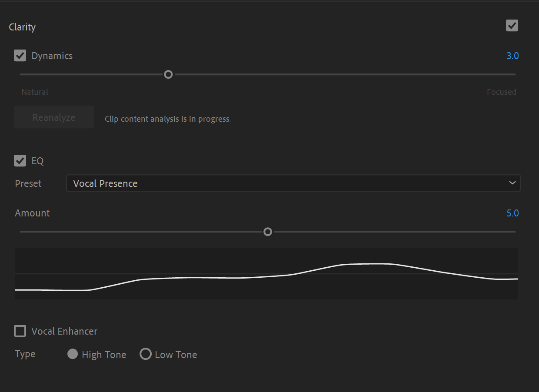Click the clip content analysis status text
This screenshot has width=539, height=392.
[x=168, y=119]
